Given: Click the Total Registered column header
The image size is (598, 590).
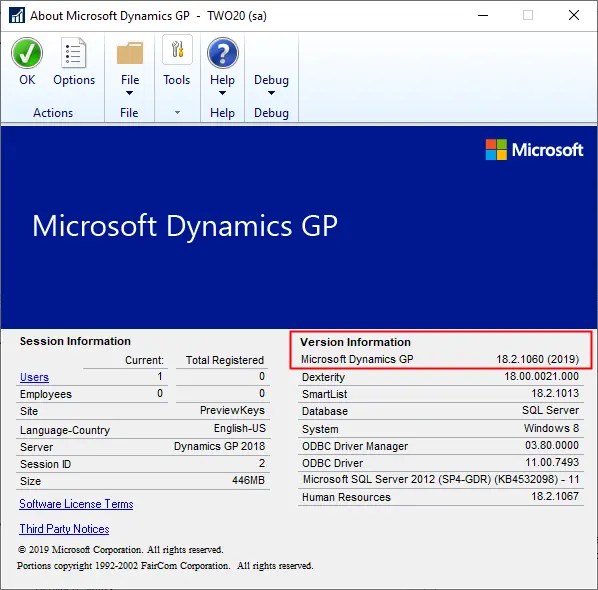Looking at the screenshot, I should click(225, 360).
